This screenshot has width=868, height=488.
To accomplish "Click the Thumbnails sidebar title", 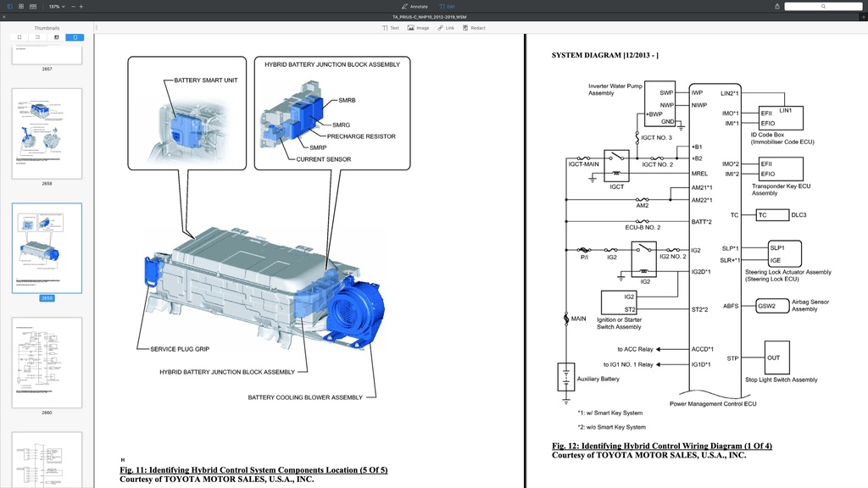I will [47, 28].
